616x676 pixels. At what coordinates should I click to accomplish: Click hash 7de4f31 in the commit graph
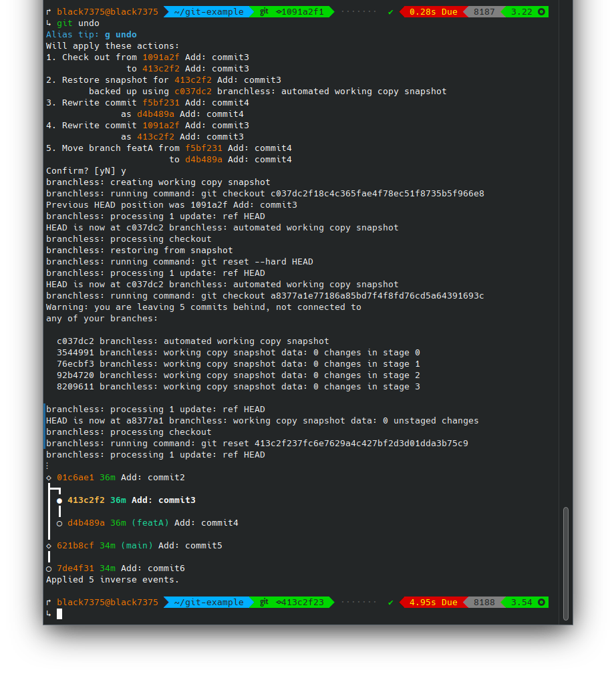[x=75, y=568]
